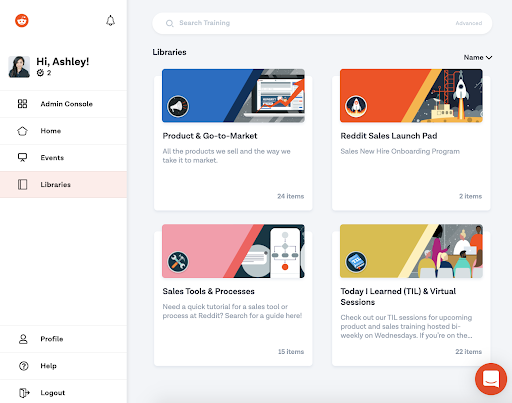Go to Home in sidebar
The image size is (512, 403).
(x=63, y=131)
